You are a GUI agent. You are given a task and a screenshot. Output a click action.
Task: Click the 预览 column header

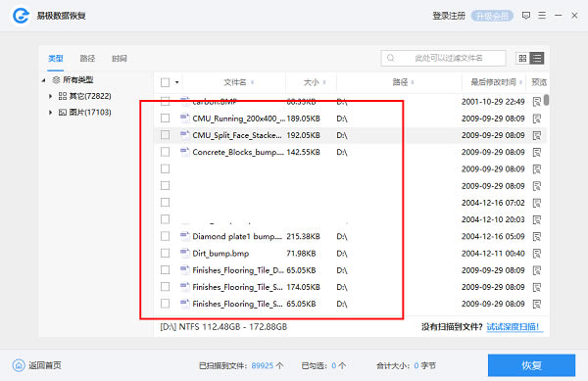click(x=539, y=82)
